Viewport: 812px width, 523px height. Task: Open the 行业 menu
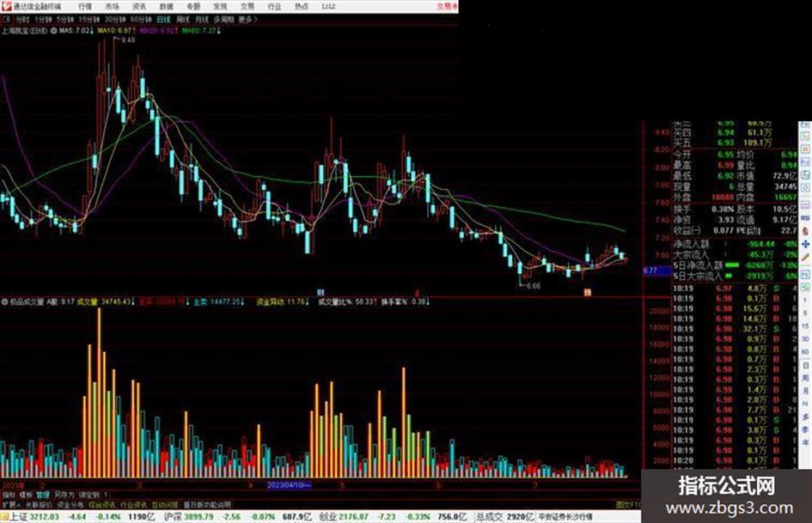[274, 7]
